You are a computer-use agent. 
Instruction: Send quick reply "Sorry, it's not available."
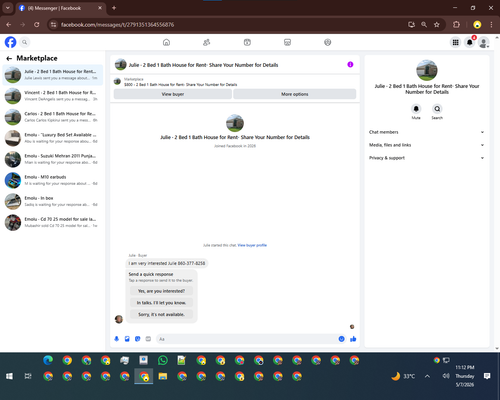pyautogui.click(x=161, y=314)
